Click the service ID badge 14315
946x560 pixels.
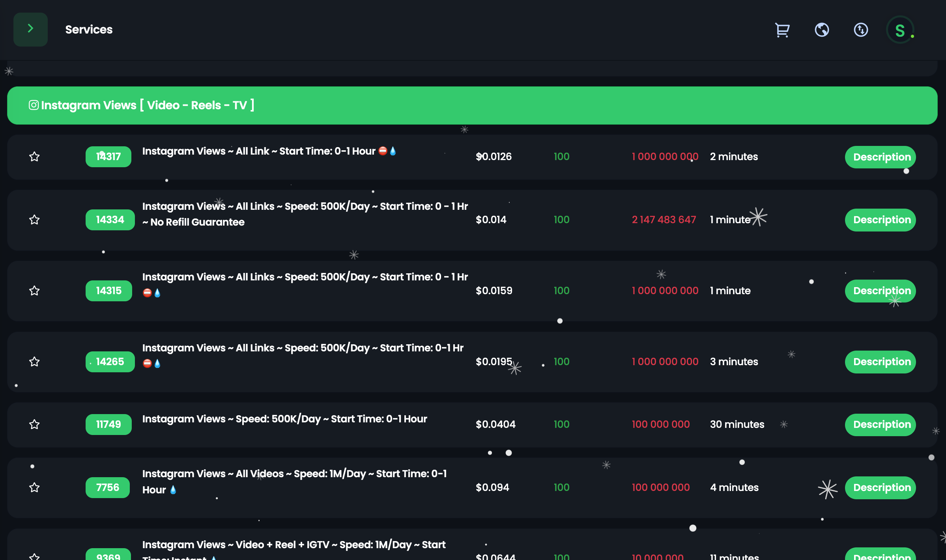pos(109,291)
